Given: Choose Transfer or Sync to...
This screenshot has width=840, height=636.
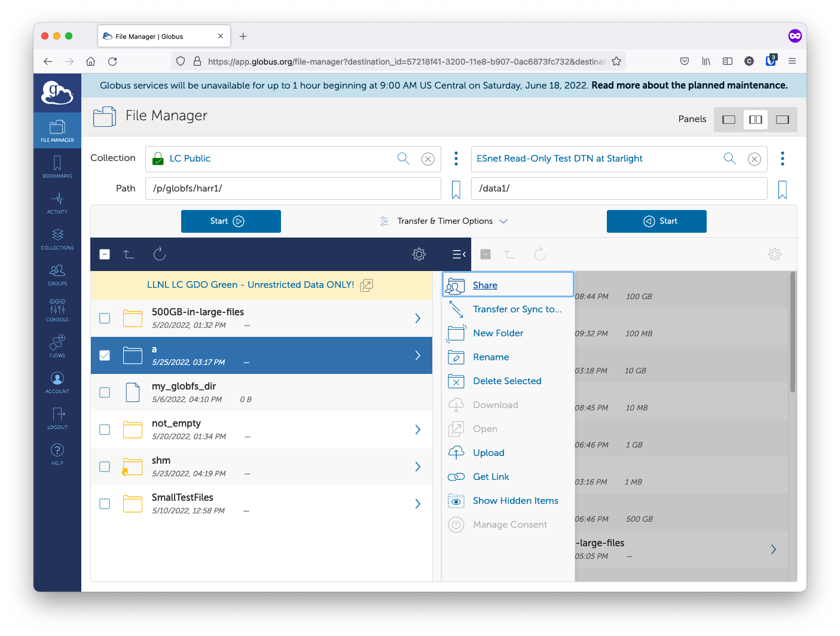Looking at the screenshot, I should tap(508, 309).
